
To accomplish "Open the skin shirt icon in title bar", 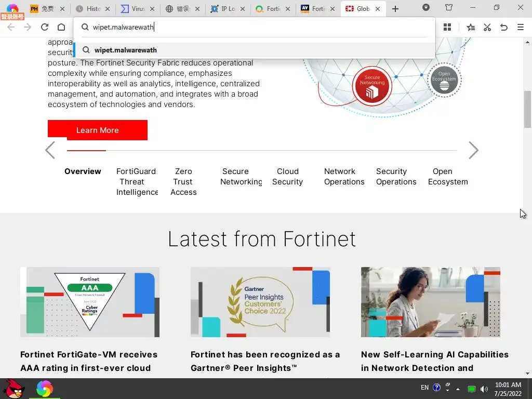I will click(x=448, y=7).
